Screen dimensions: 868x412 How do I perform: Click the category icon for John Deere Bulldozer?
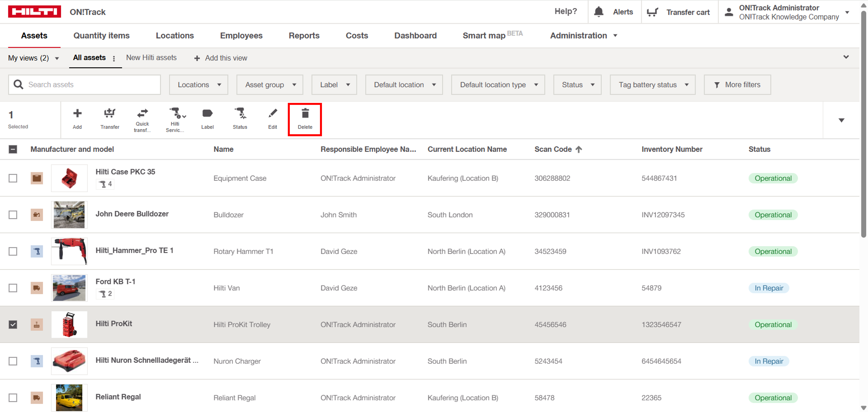tap(37, 215)
